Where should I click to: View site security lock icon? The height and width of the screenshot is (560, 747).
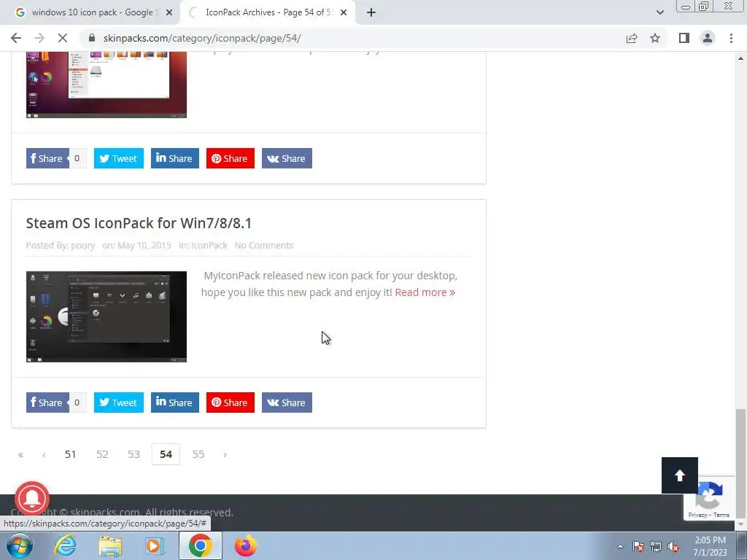click(x=92, y=38)
